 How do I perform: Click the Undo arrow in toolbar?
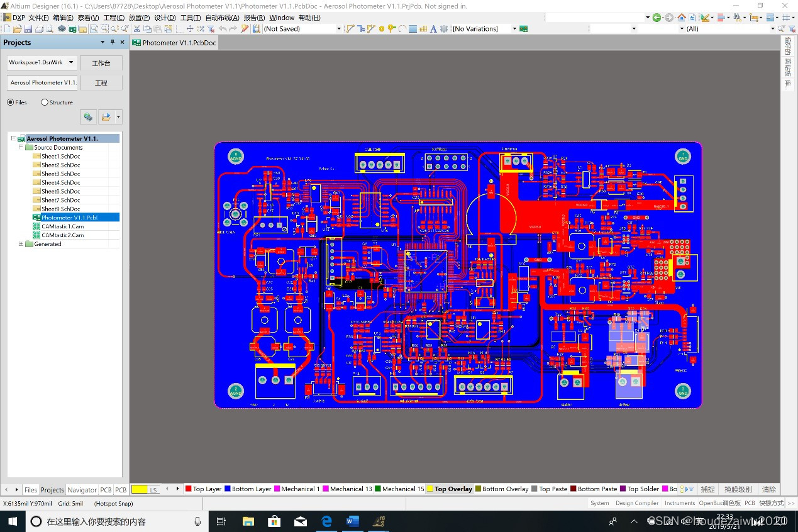(x=223, y=29)
